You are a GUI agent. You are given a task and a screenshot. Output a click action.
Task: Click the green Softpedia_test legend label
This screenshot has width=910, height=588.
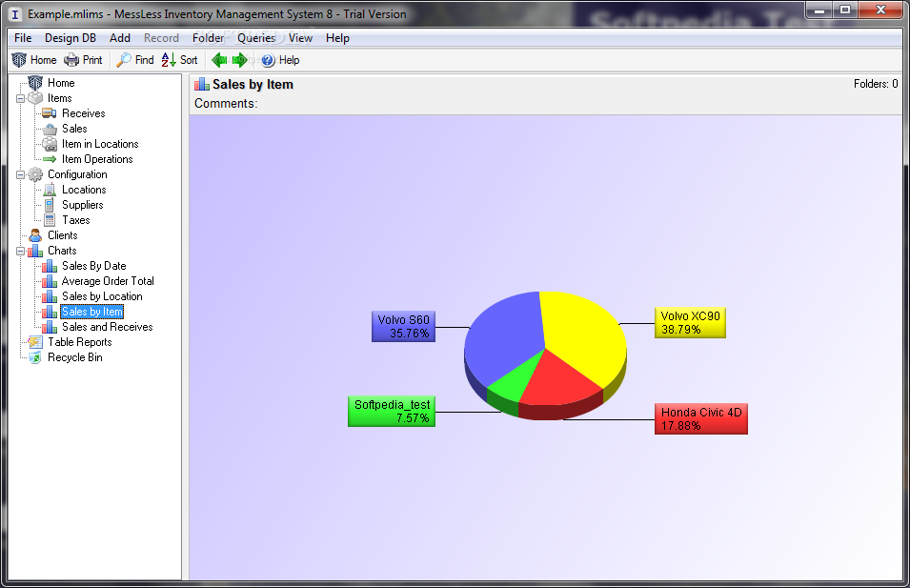[392, 411]
